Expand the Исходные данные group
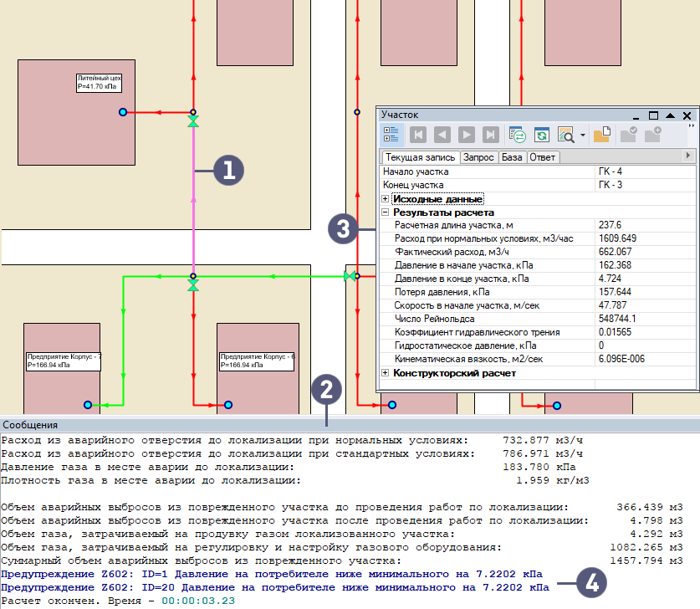The height and width of the screenshot is (609, 700). pos(386,198)
